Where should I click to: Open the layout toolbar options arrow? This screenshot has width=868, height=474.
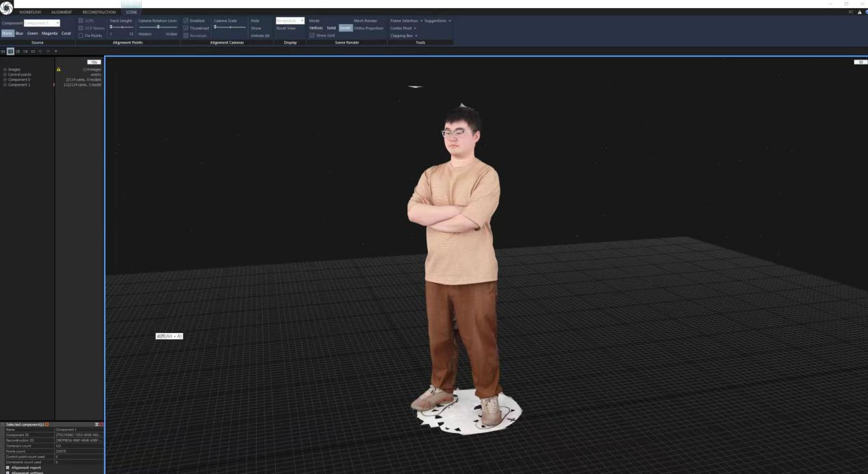point(56,51)
